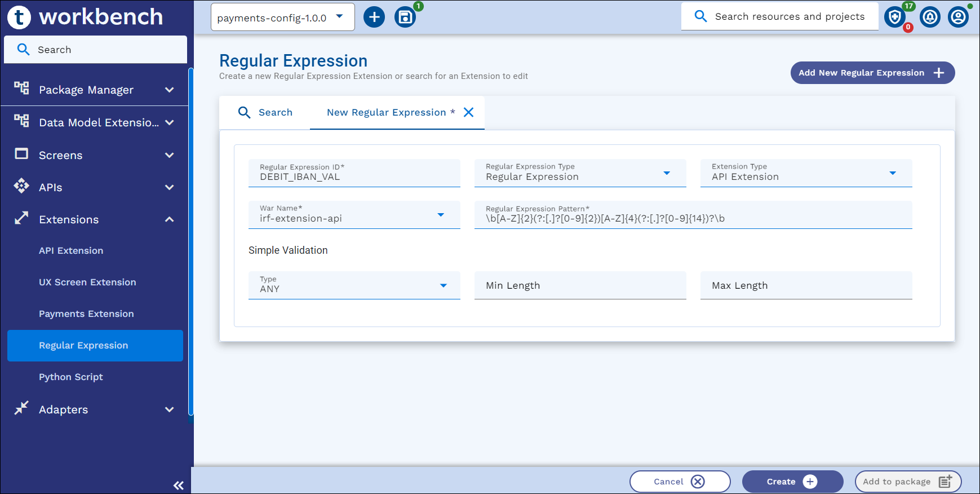
Task: Click the workbench logo icon
Action: (x=19, y=17)
